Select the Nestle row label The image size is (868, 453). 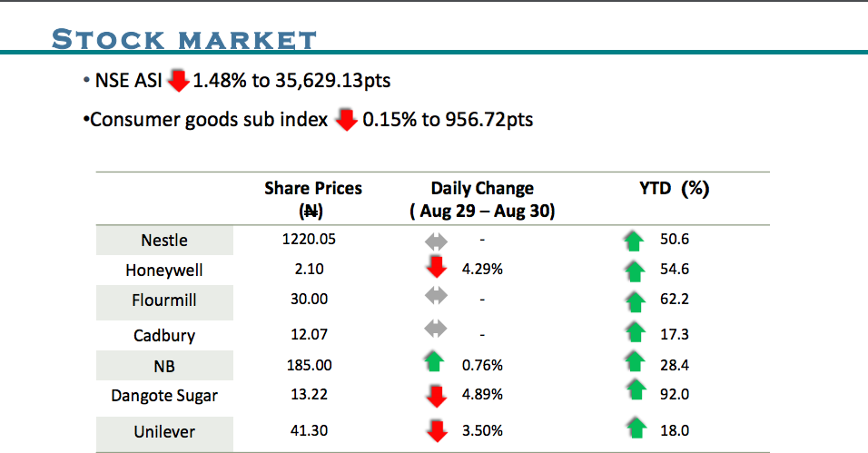click(164, 241)
